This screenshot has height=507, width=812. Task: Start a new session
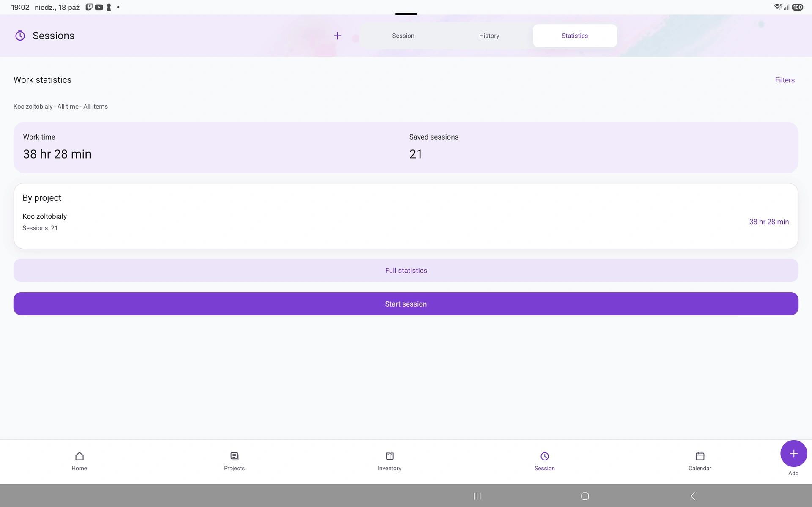click(406, 304)
